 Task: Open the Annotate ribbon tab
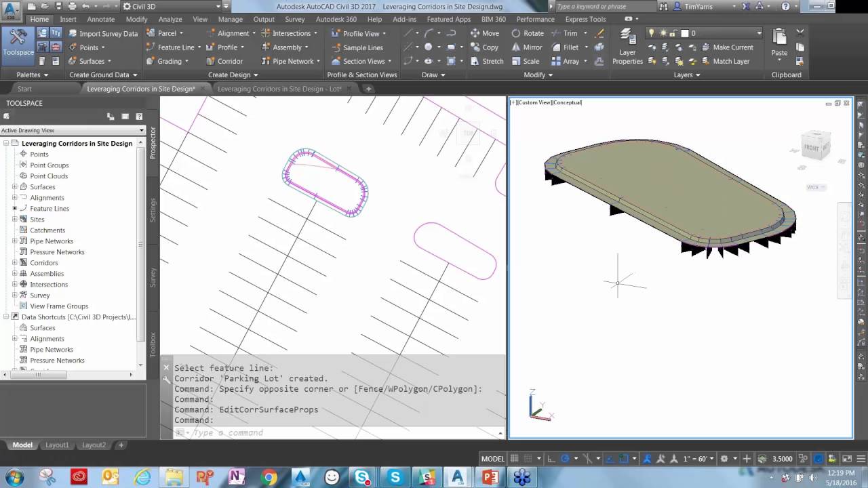coord(100,19)
